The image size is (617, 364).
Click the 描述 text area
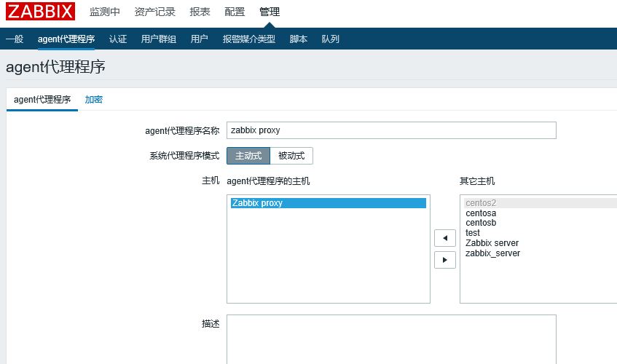pos(391,339)
